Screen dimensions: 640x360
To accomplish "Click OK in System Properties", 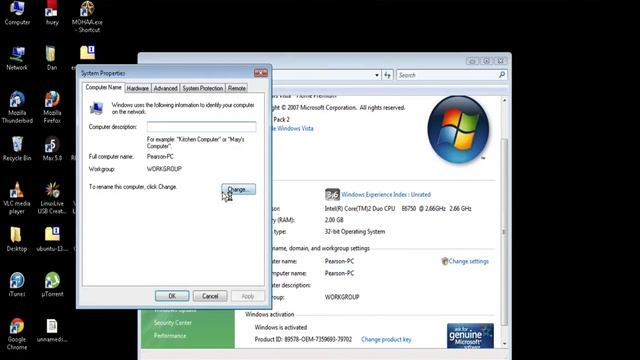I will (x=172, y=296).
